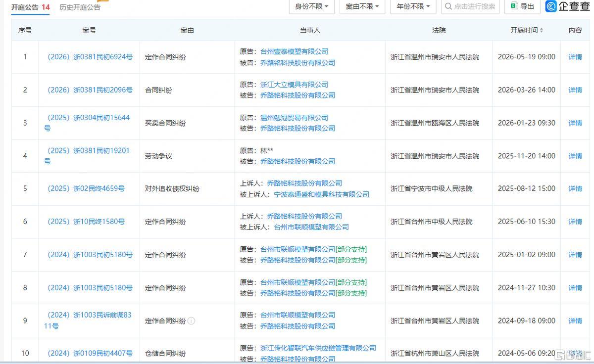
Task: Select cell 浙江省杭州市萧山区人民法院
Action: click(x=435, y=353)
